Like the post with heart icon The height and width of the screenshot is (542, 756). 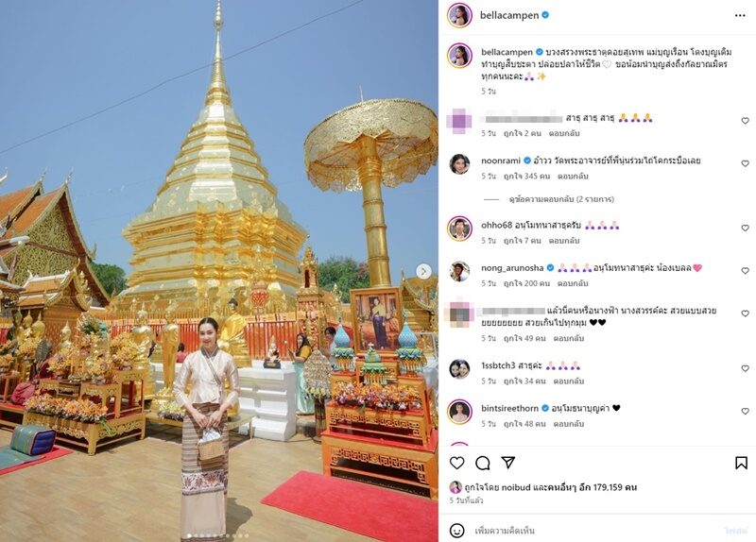point(456,463)
